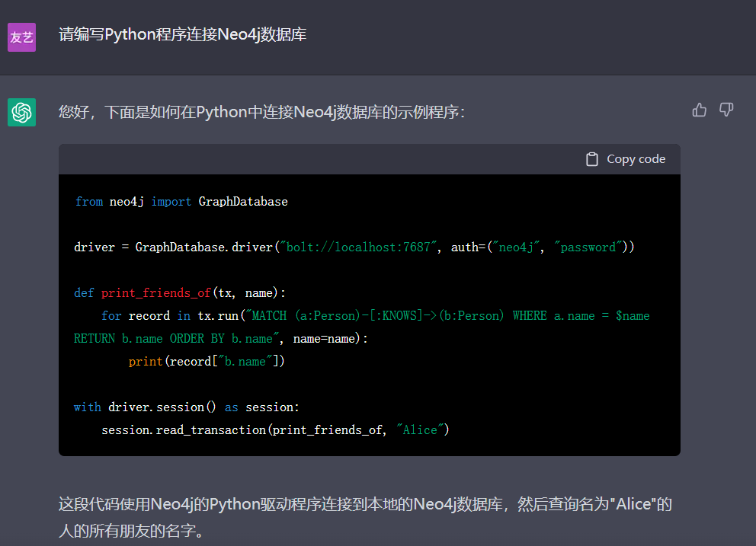Click the "Alice" string in the code

point(420,429)
